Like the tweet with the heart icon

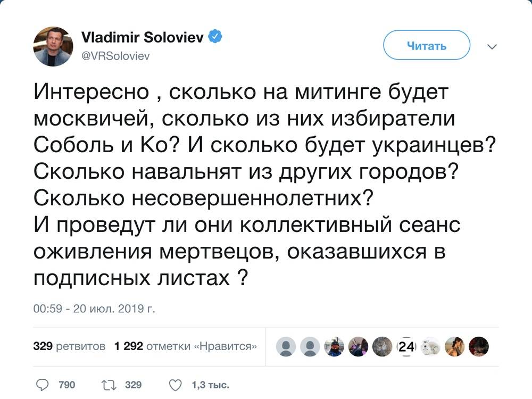click(174, 385)
